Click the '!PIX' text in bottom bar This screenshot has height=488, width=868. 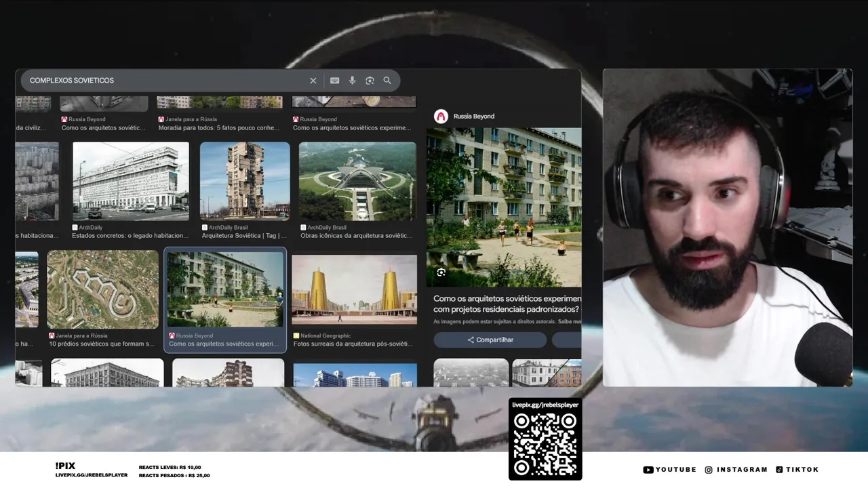(66, 466)
